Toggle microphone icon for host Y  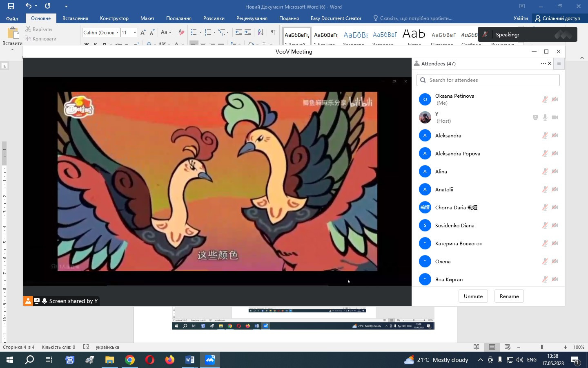point(545,117)
